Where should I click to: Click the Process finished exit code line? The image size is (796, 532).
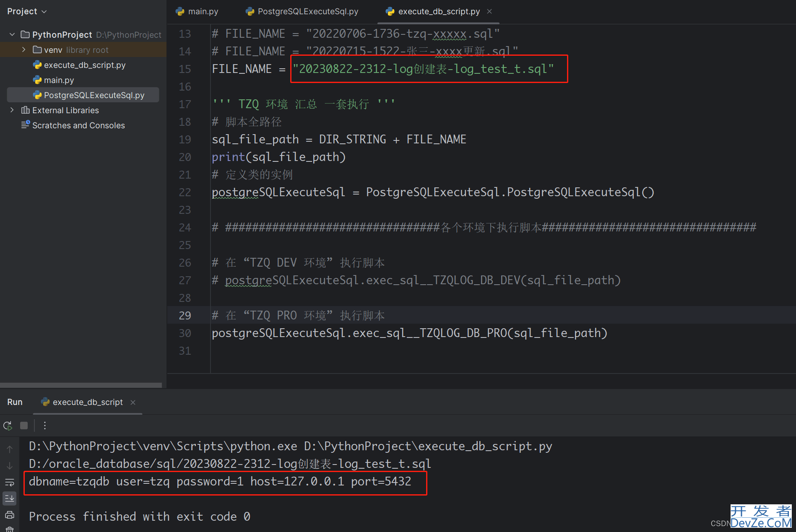click(x=140, y=516)
